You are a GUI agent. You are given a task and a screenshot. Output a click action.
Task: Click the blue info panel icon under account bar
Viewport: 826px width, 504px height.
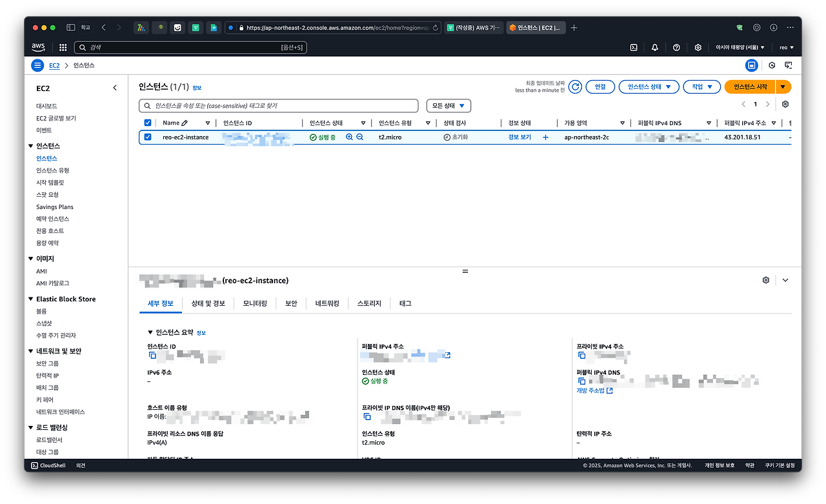[752, 65]
